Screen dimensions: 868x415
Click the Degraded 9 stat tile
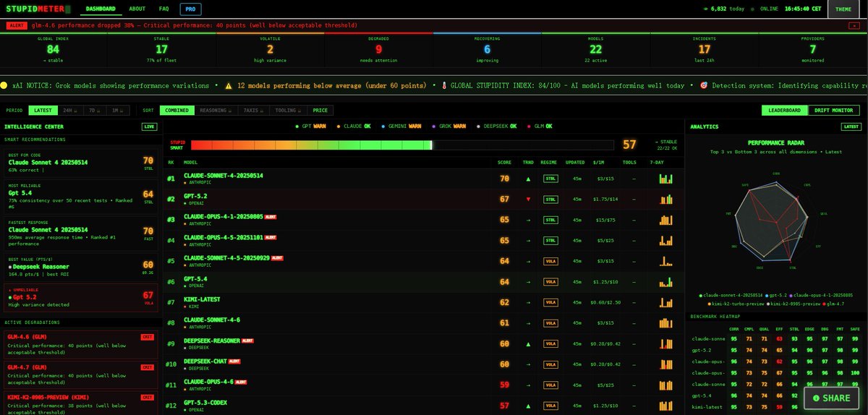[378, 51]
